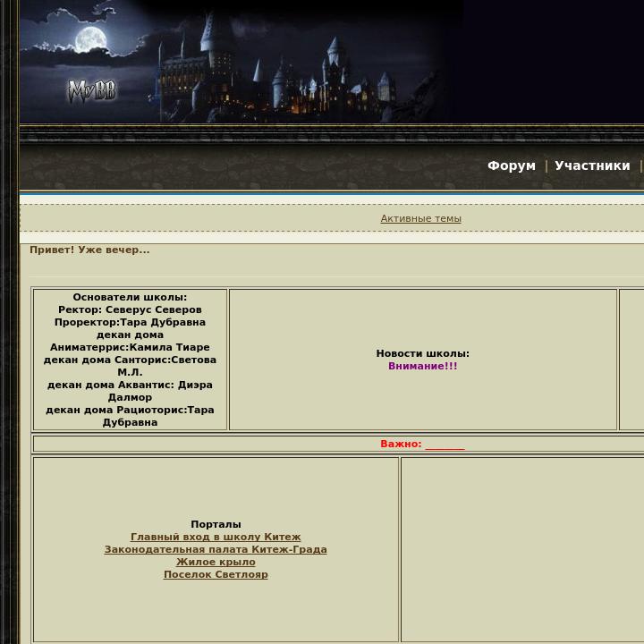The height and width of the screenshot is (644, 644).
Task: Click the red Важно: label
Action: point(401,444)
